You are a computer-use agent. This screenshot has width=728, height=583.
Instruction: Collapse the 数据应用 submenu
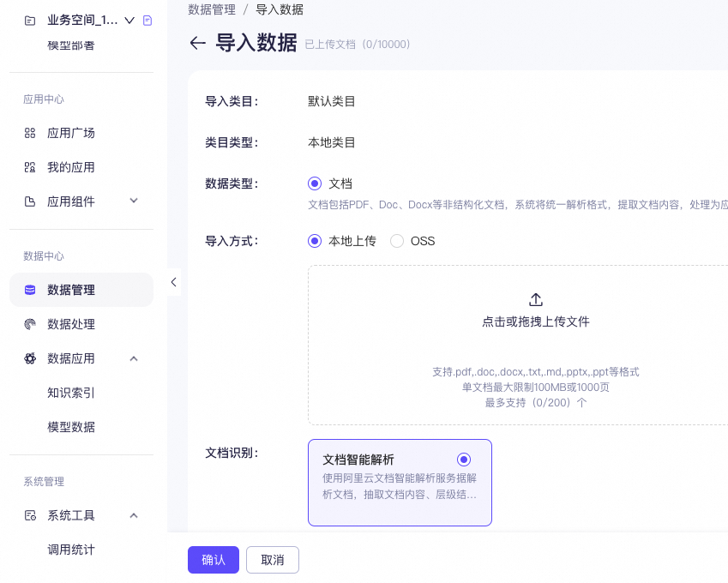[134, 358]
